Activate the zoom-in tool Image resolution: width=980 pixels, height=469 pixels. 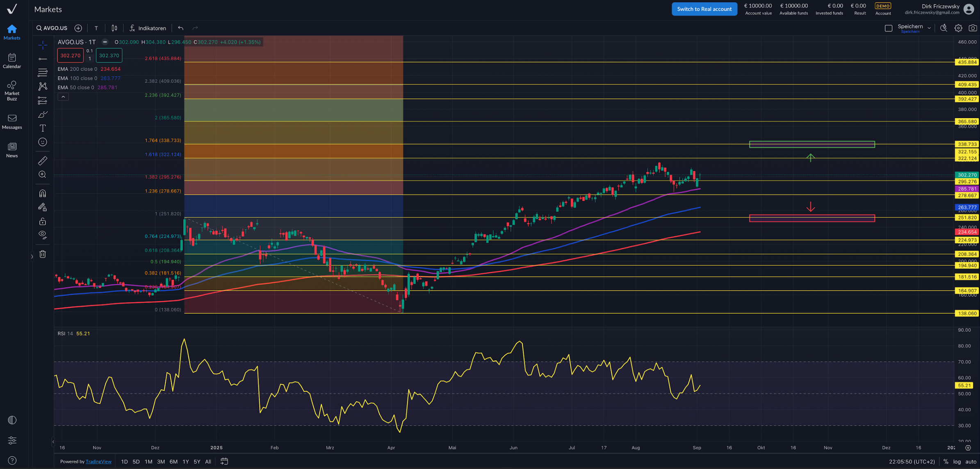[43, 175]
